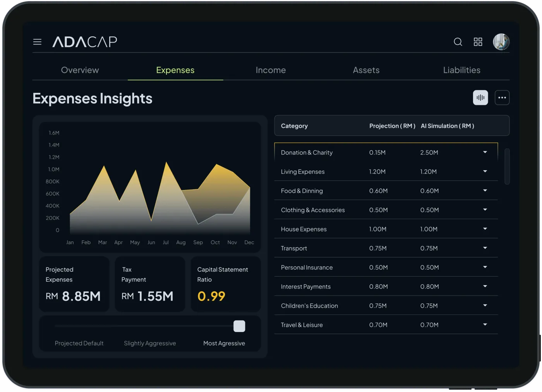
Task: Click the House Expenses category name
Action: coord(304,229)
